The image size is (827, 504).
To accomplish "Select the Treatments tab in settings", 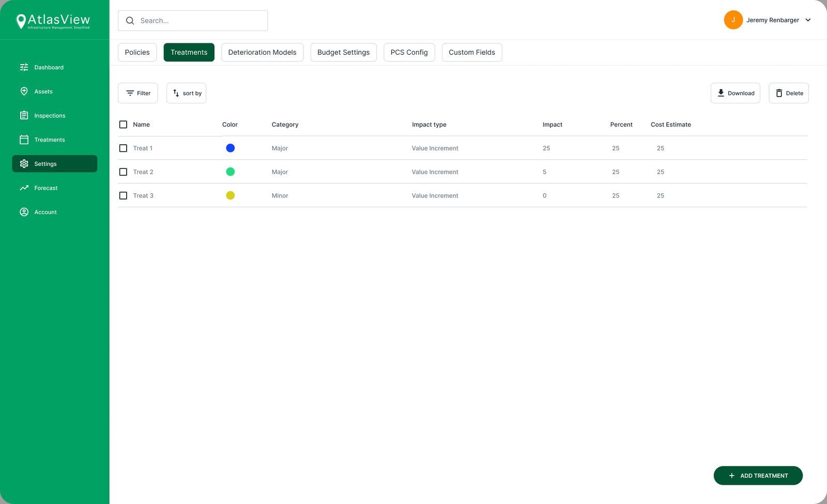I will pos(189,52).
